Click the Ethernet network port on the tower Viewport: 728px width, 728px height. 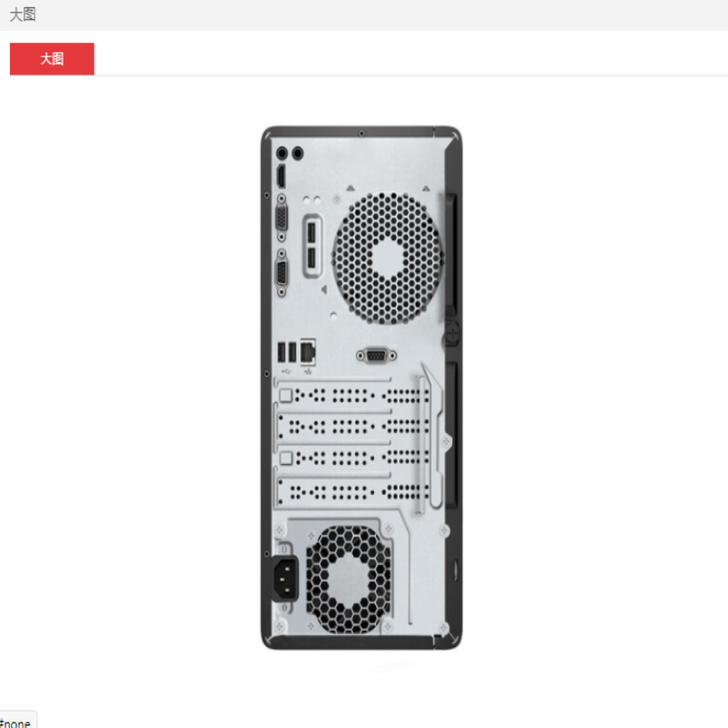[x=308, y=352]
